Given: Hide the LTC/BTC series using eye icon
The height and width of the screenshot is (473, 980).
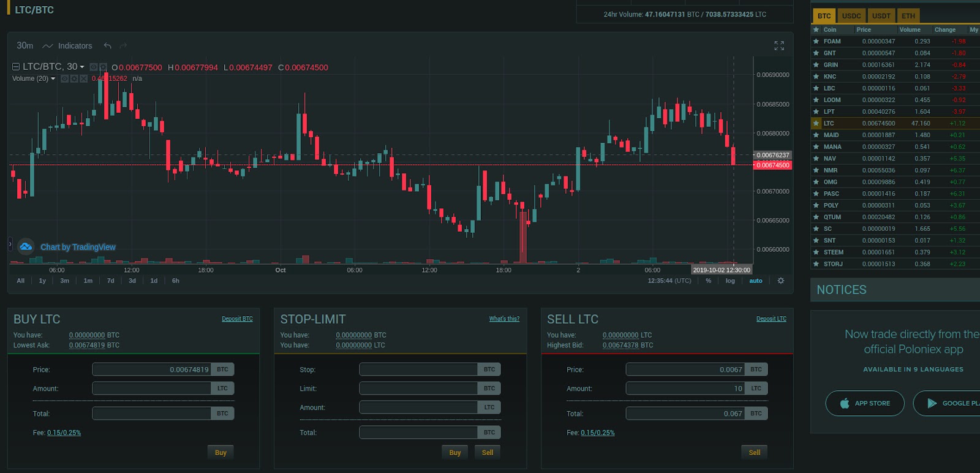Looking at the screenshot, I should tap(94, 67).
